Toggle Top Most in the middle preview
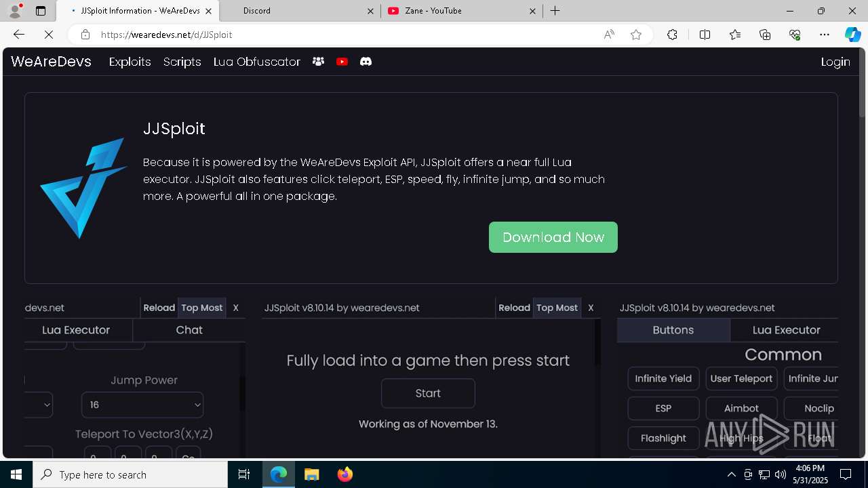This screenshot has height=488, width=868. click(x=557, y=308)
